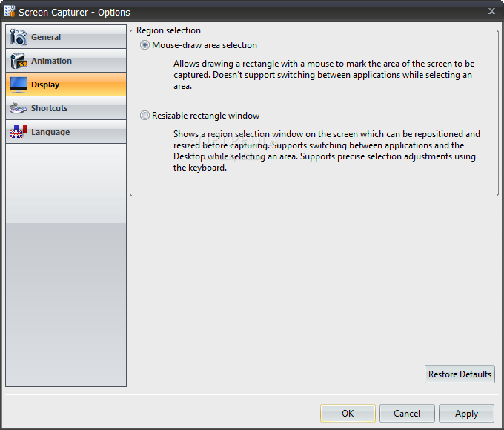Image resolution: width=504 pixels, height=430 pixels.
Task: Select the Display tab label
Action: (x=45, y=85)
